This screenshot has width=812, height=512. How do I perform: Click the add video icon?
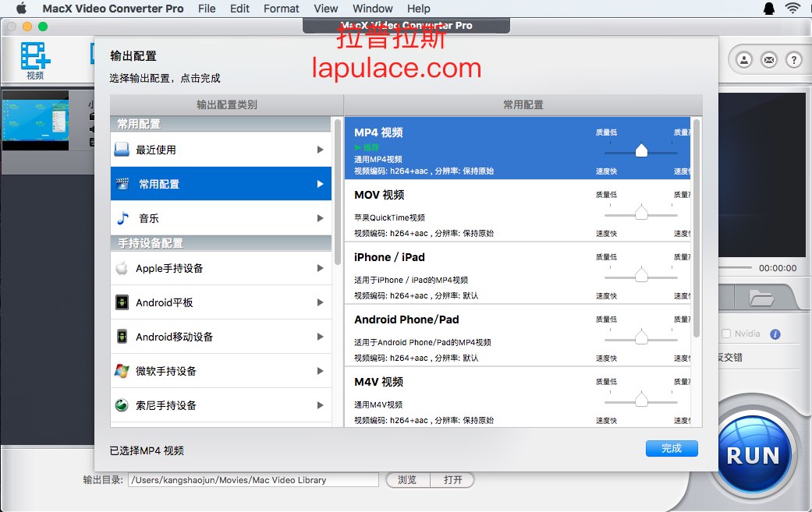[x=35, y=56]
